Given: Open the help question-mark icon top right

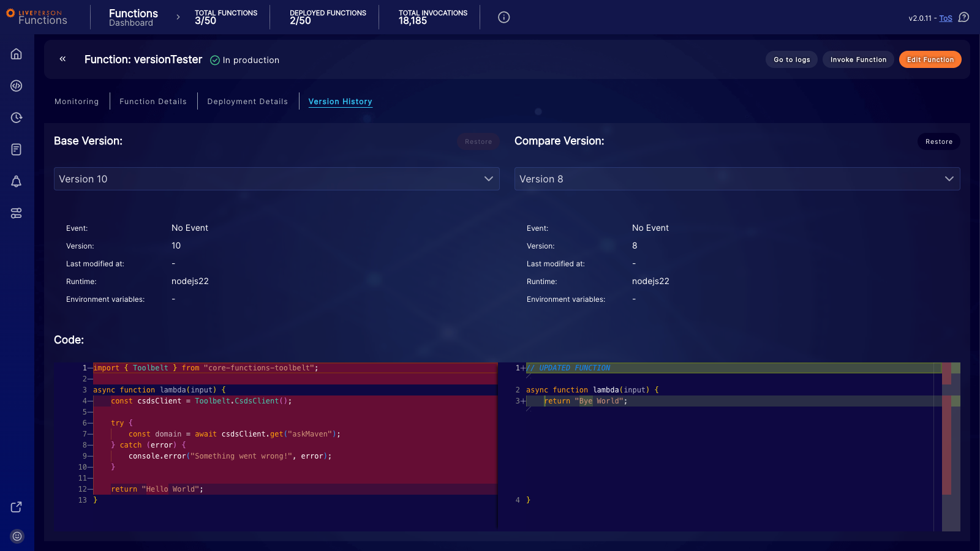Looking at the screenshot, I should 963,18.
